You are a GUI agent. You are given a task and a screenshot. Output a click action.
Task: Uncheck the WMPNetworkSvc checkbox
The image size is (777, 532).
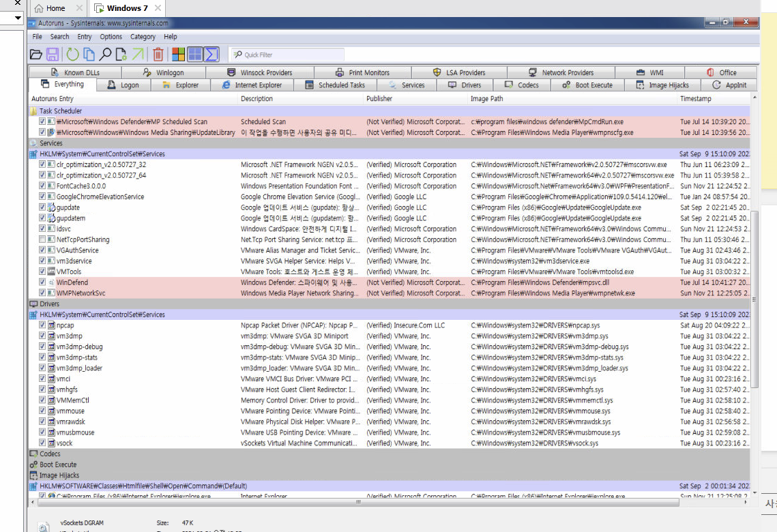pos(42,293)
